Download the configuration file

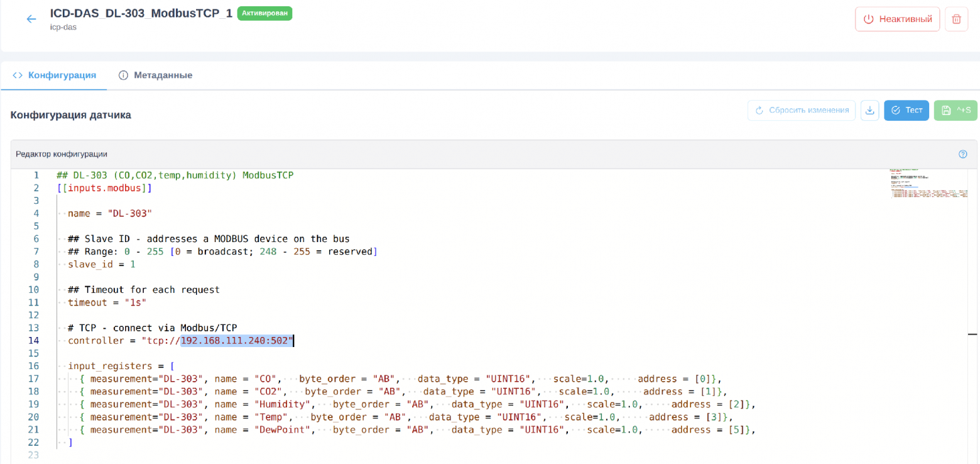tap(869, 111)
